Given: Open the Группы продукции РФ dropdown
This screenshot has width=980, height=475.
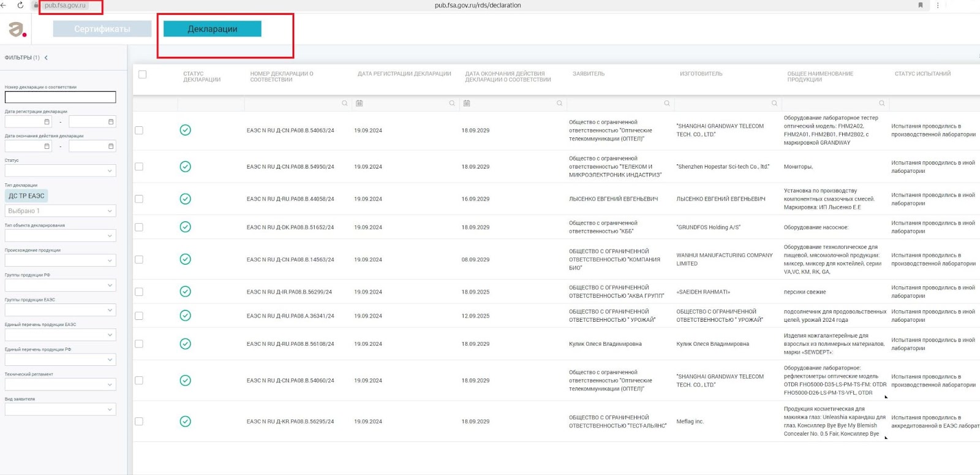Looking at the screenshot, I should point(60,285).
